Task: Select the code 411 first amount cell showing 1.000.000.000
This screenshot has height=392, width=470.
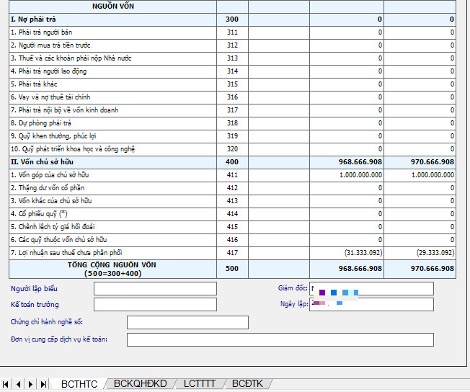Action: (346, 175)
